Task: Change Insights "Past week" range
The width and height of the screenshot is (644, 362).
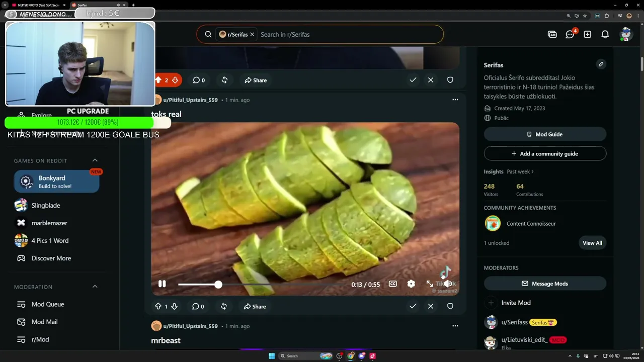Action: (x=520, y=171)
